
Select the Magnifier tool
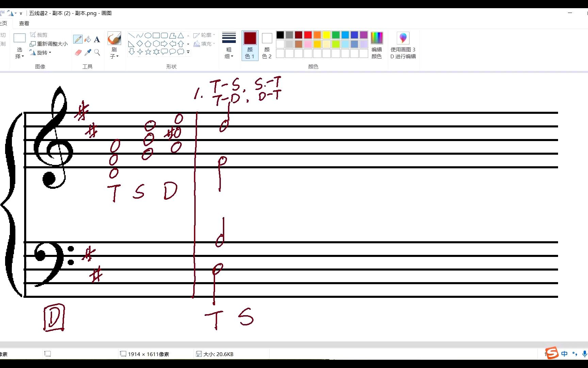pyautogui.click(x=97, y=52)
